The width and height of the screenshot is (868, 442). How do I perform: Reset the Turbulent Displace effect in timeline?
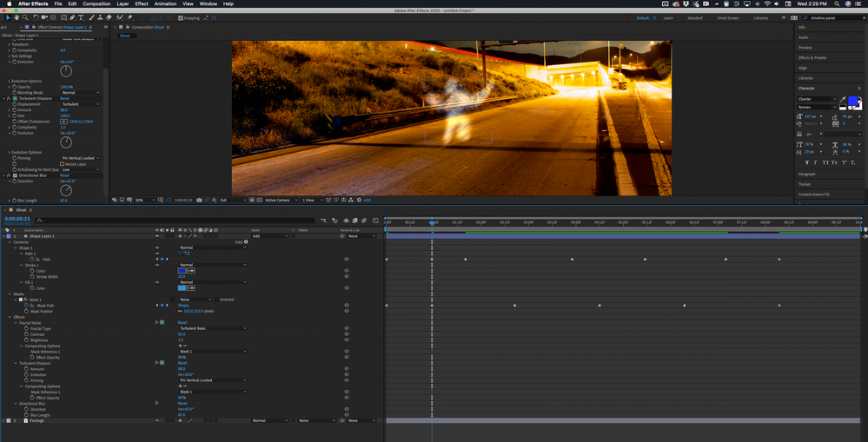pyautogui.click(x=182, y=363)
